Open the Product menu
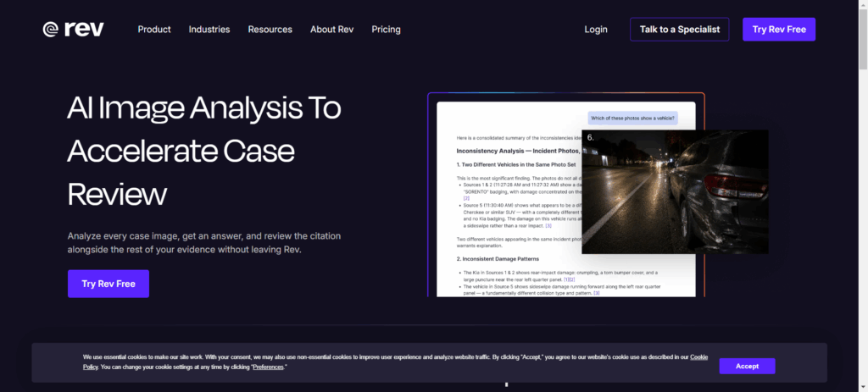The height and width of the screenshot is (392, 868). pyautogui.click(x=154, y=30)
